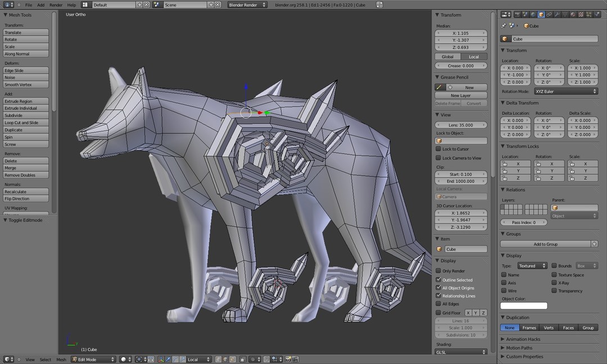Viewport: 607px width, 364px height.
Task: Open the World properties globe icon
Action: pyautogui.click(x=533, y=14)
